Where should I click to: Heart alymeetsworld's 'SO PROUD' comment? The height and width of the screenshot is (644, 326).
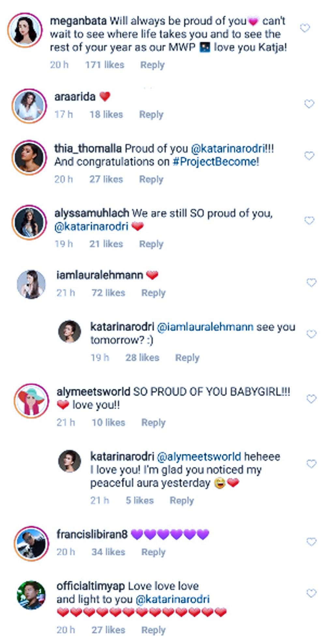[x=311, y=399]
